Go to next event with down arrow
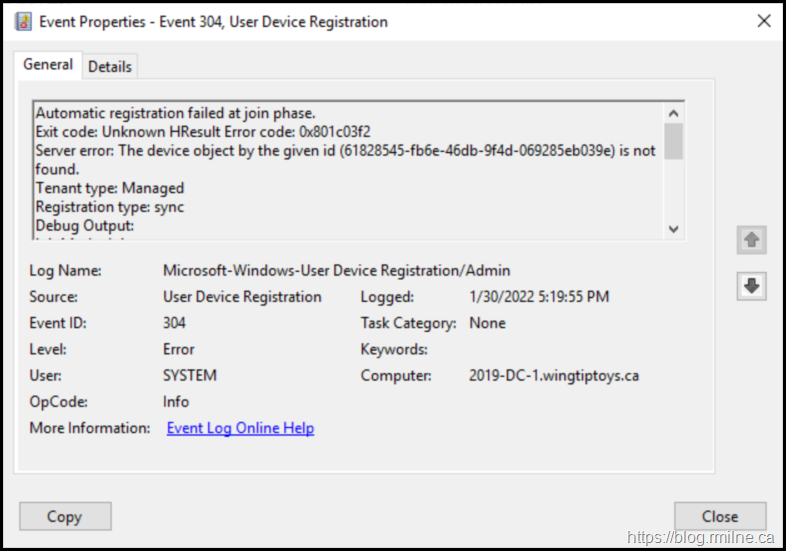786x551 pixels. point(752,286)
